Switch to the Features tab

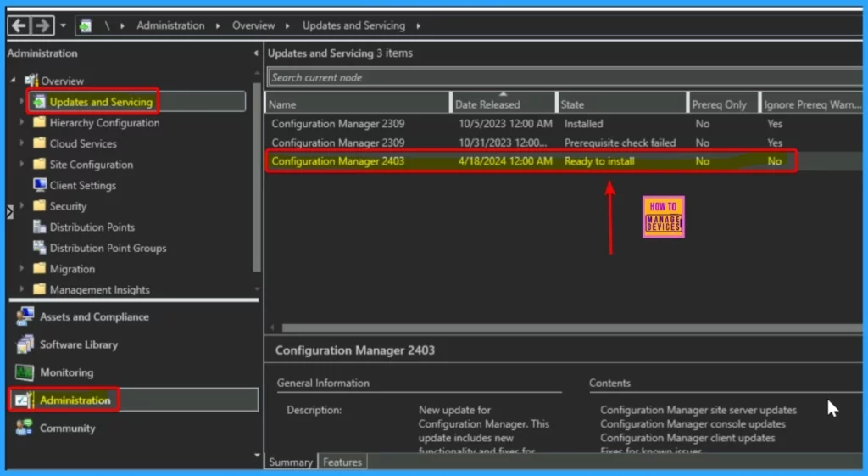click(342, 462)
